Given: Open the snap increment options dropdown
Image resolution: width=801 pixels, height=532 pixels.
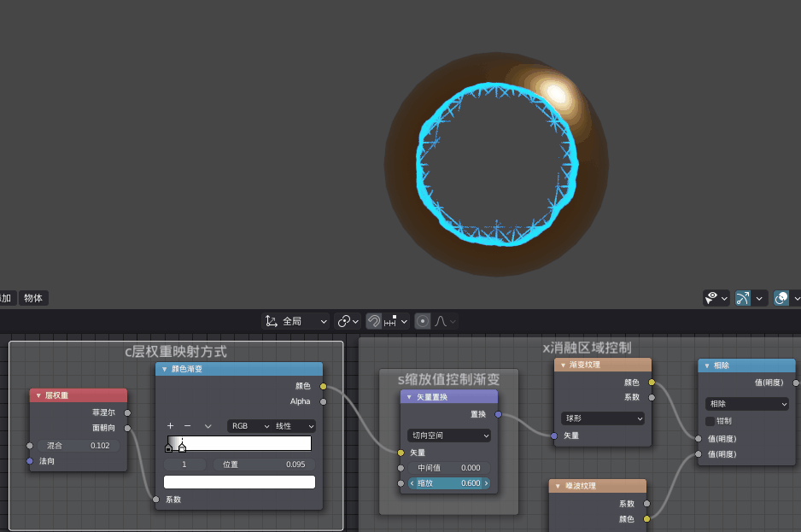Looking at the screenshot, I should click(x=396, y=321).
